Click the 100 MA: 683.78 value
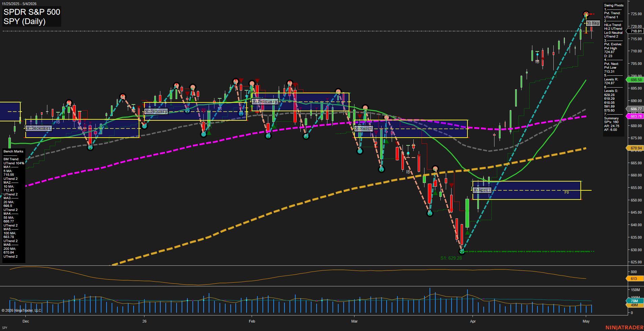This screenshot has width=644, height=331. tap(10, 235)
